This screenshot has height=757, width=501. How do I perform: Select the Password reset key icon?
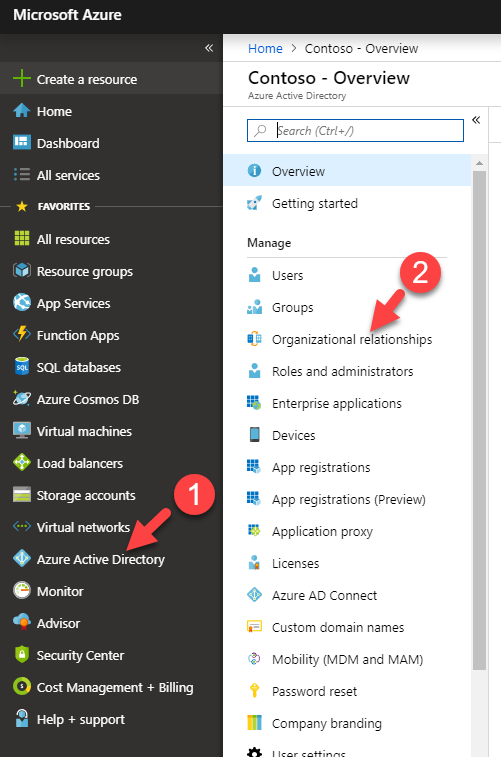(x=254, y=691)
